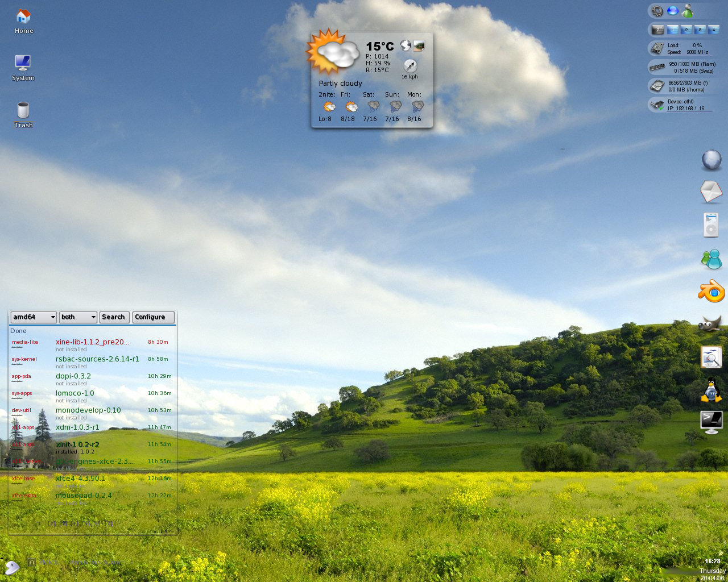The image size is (728, 582).
Task: Open the Tux penguin launcher icon
Action: click(711, 390)
